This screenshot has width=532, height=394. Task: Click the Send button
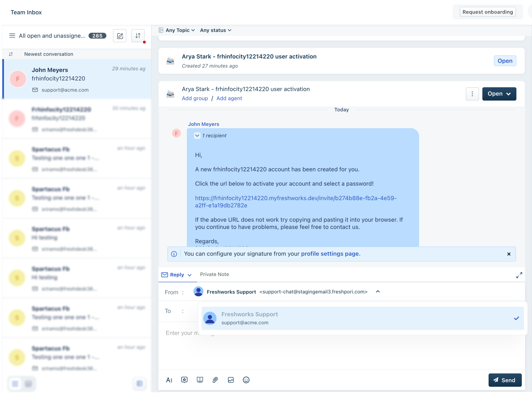[x=505, y=380]
